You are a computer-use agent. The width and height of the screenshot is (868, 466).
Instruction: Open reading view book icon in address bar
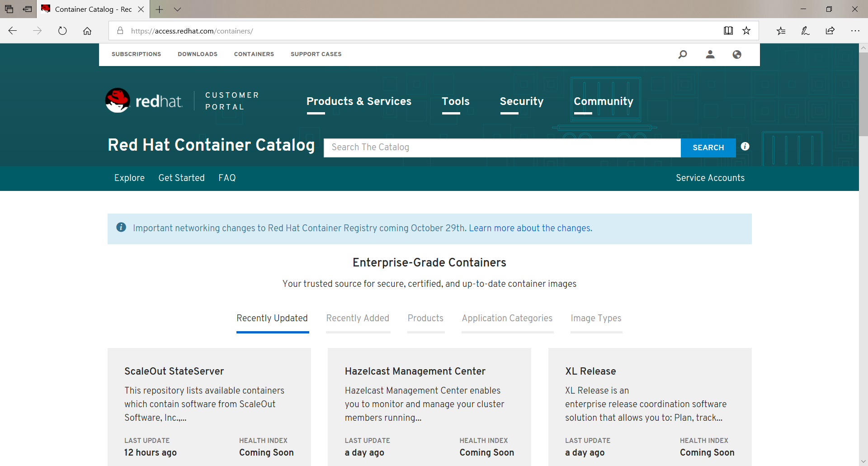point(728,31)
